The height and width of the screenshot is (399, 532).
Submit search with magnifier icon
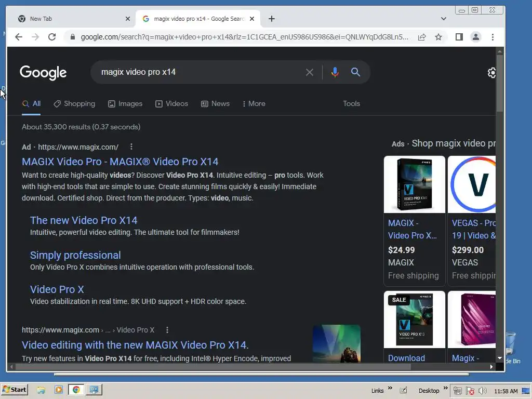355,72
